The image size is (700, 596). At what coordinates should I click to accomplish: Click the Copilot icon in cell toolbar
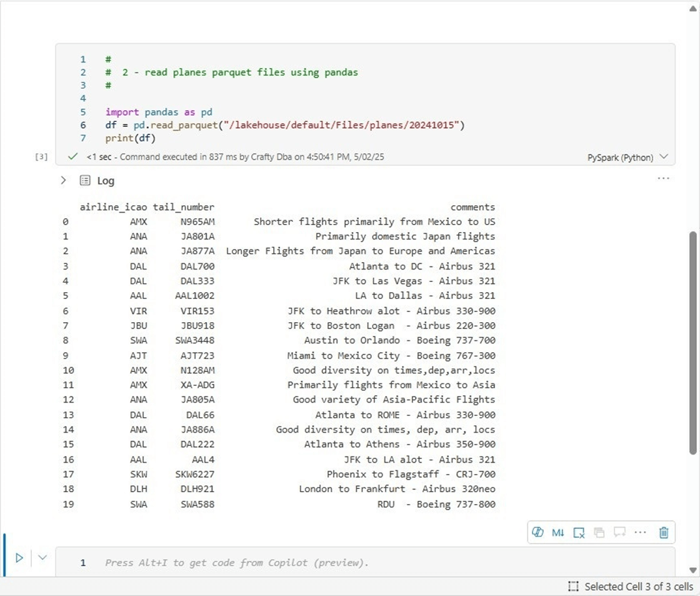pos(537,532)
